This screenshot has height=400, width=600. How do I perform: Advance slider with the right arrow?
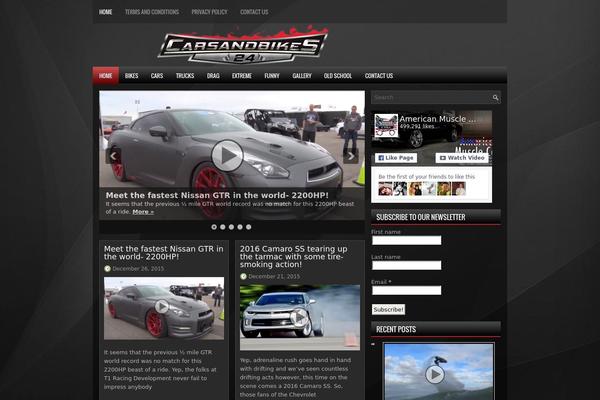pyautogui.click(x=351, y=156)
